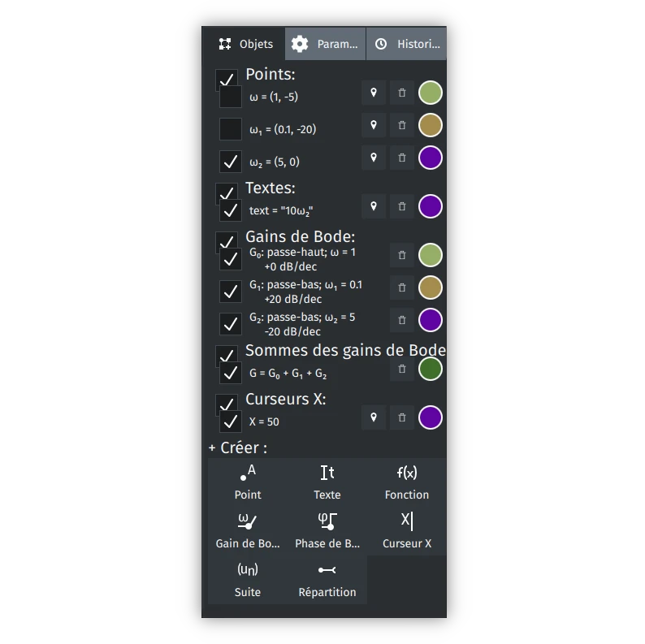Screen dimensions: 645x644
Task: Create a new Suite sequence object
Action: click(248, 580)
